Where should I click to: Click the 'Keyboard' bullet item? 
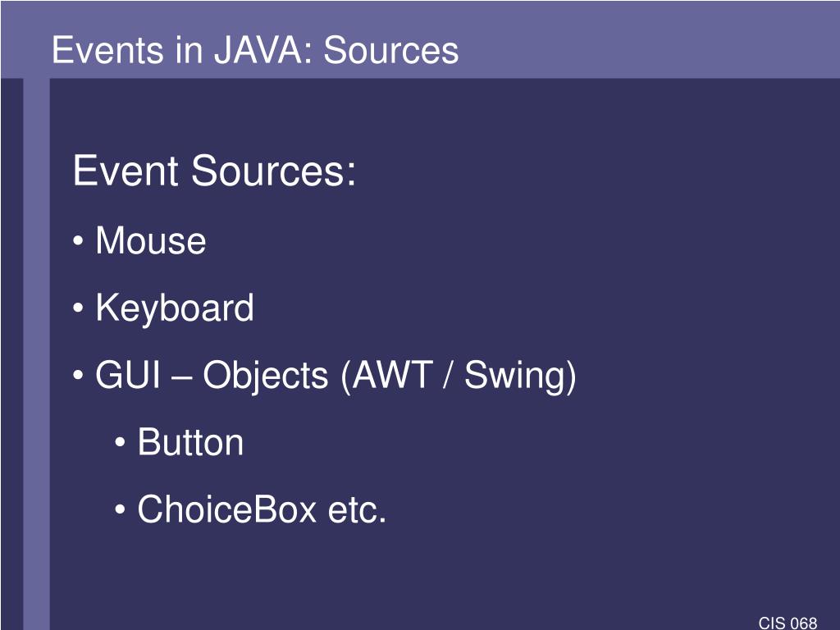pos(175,308)
